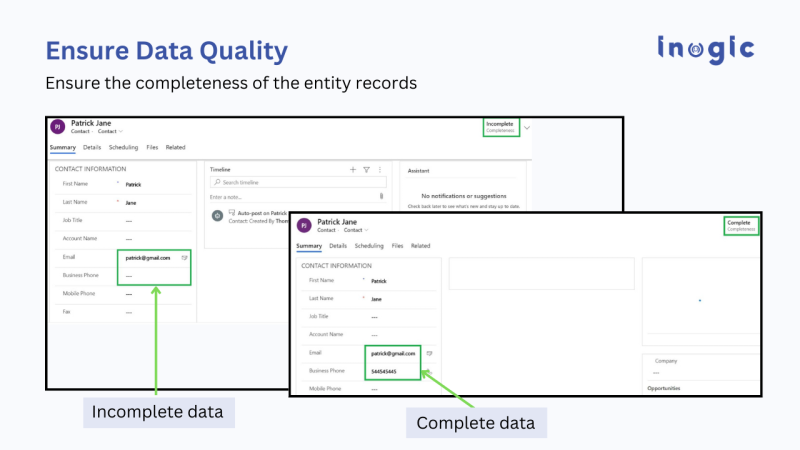Screen dimensions: 800x450
Task: Click the paperclip attach icon in the note box
Action: click(x=381, y=196)
